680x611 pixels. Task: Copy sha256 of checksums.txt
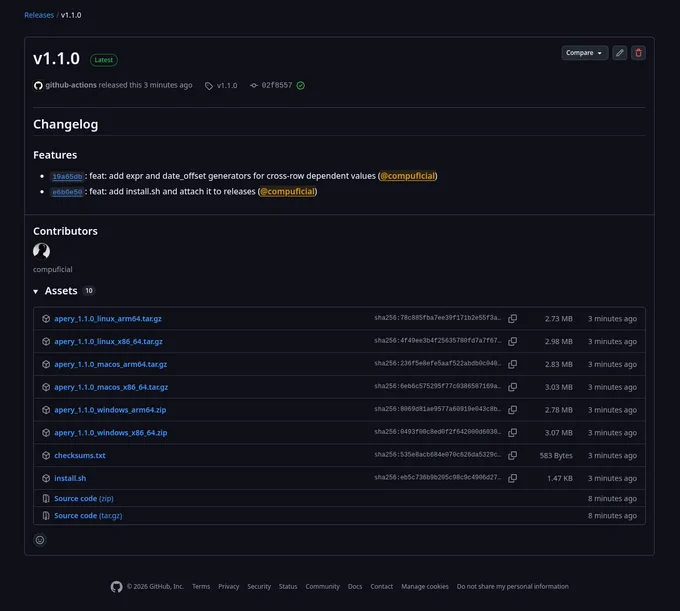(512, 456)
